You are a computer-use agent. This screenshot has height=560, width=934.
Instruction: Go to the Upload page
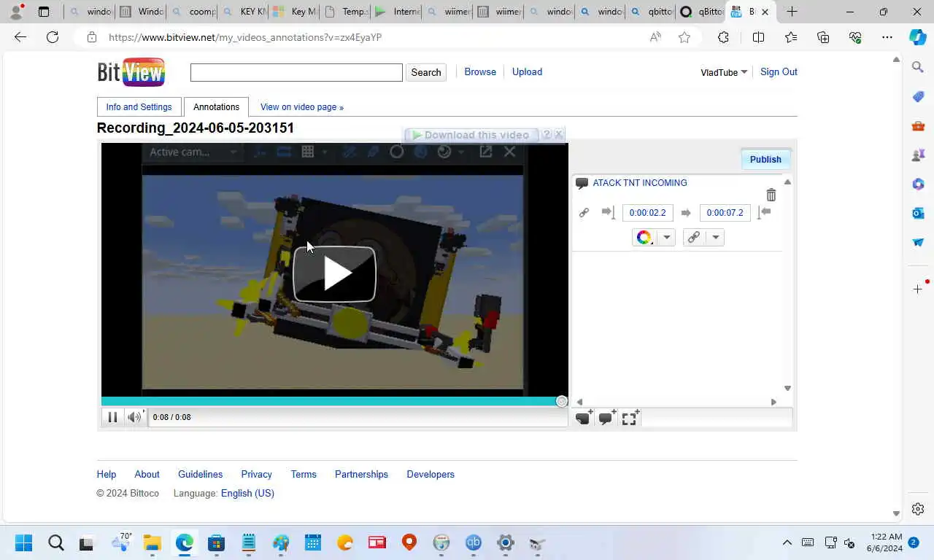click(x=527, y=71)
